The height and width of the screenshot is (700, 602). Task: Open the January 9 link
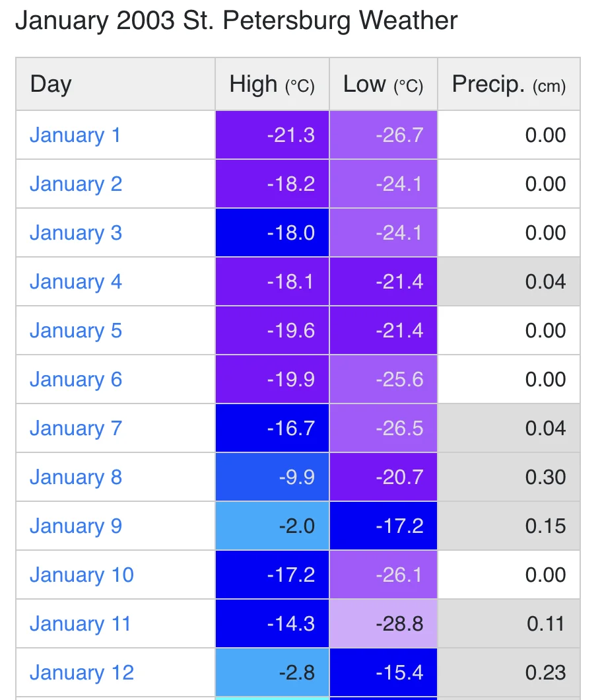tap(76, 526)
